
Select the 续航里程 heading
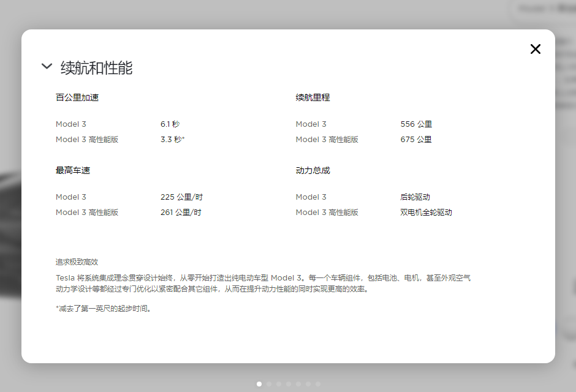coord(313,97)
